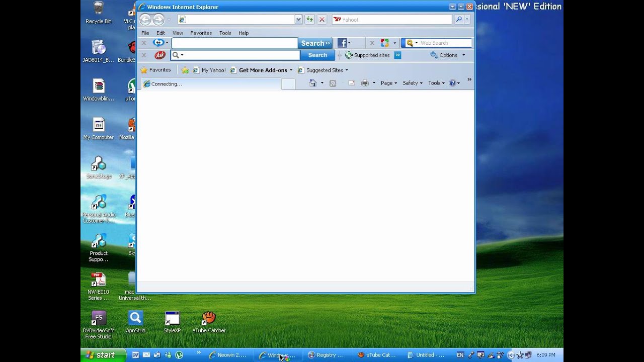This screenshot has height=362, width=644.
Task: Open the View menu
Action: coord(178,33)
